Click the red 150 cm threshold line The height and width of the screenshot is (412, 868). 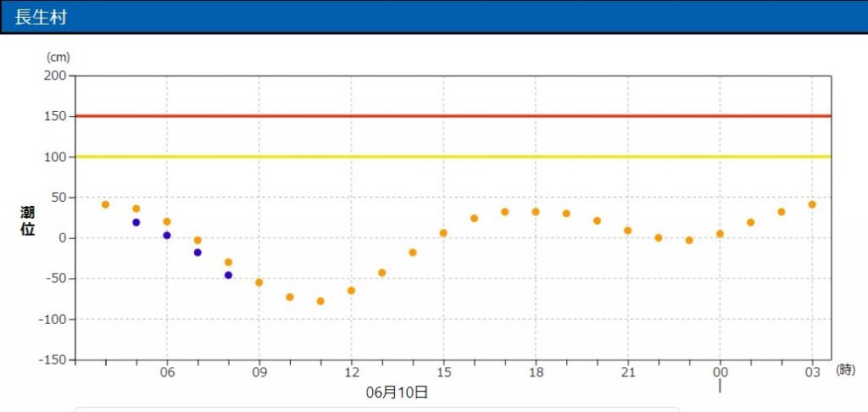(x=453, y=116)
